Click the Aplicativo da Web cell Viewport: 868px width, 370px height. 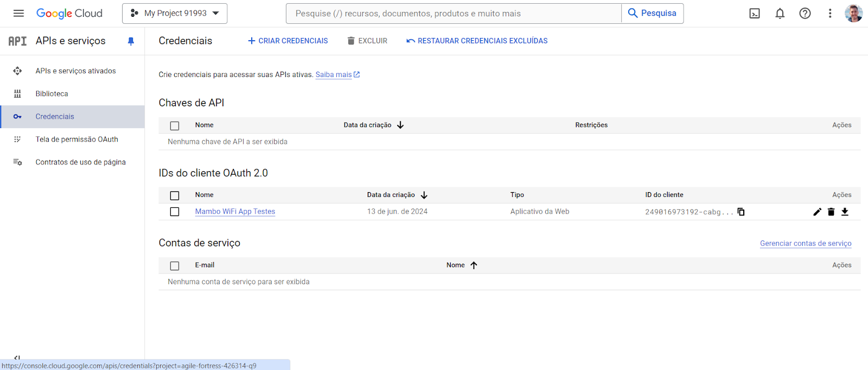pos(540,212)
